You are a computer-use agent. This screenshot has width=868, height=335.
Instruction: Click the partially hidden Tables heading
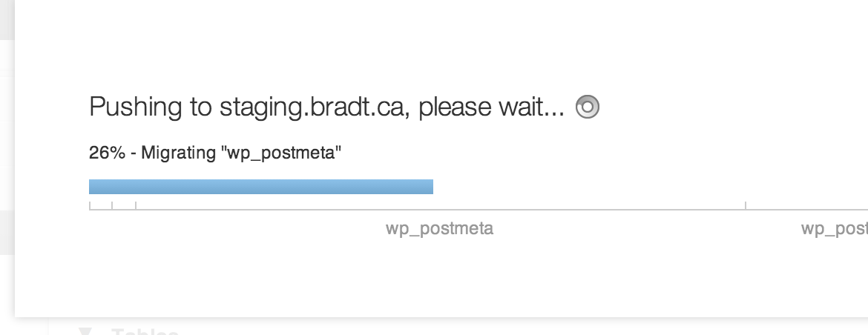click(x=145, y=332)
